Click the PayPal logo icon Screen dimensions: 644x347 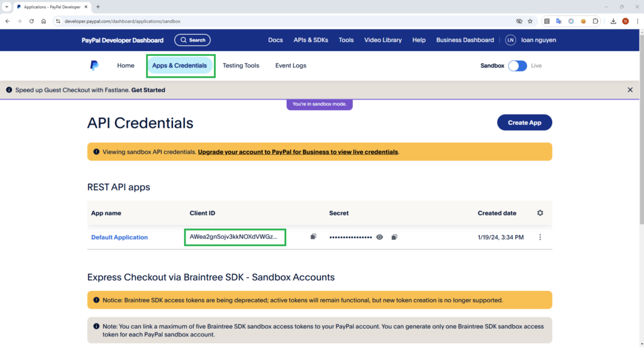pos(94,65)
